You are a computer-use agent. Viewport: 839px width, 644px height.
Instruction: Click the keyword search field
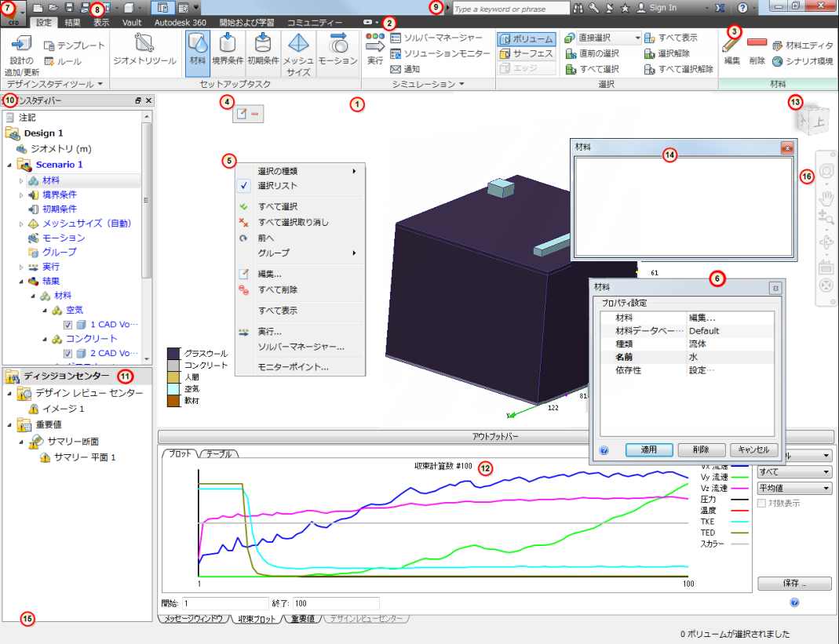[x=510, y=9]
